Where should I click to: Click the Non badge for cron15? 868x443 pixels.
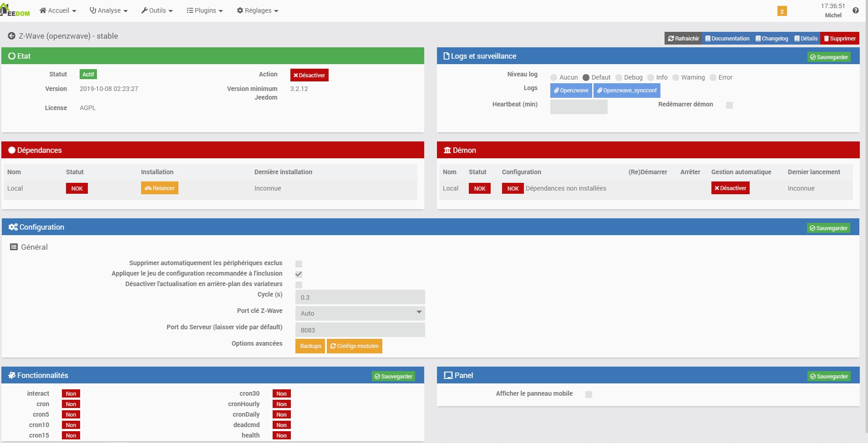(71, 436)
